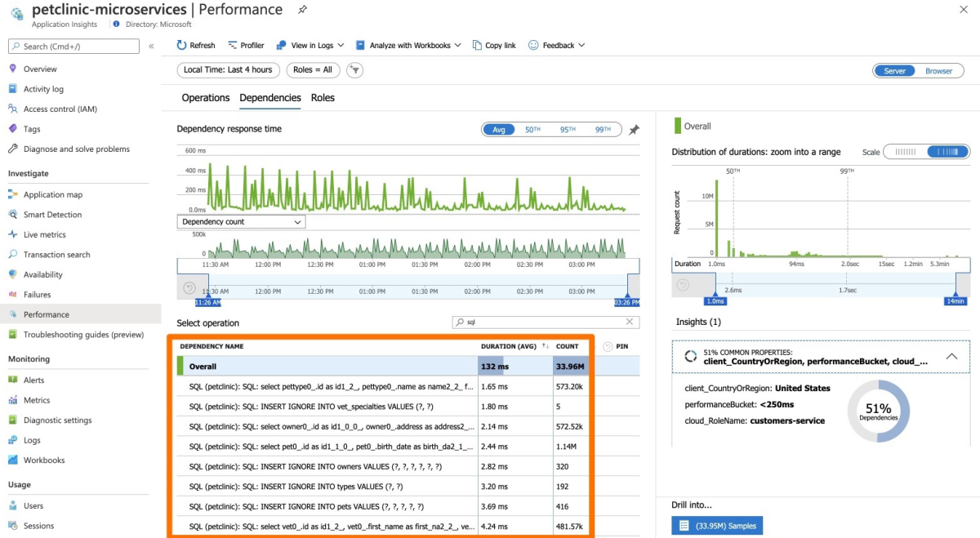Open the Dependency count dropdown
Viewport: 980px width, 538px height.
point(241,222)
